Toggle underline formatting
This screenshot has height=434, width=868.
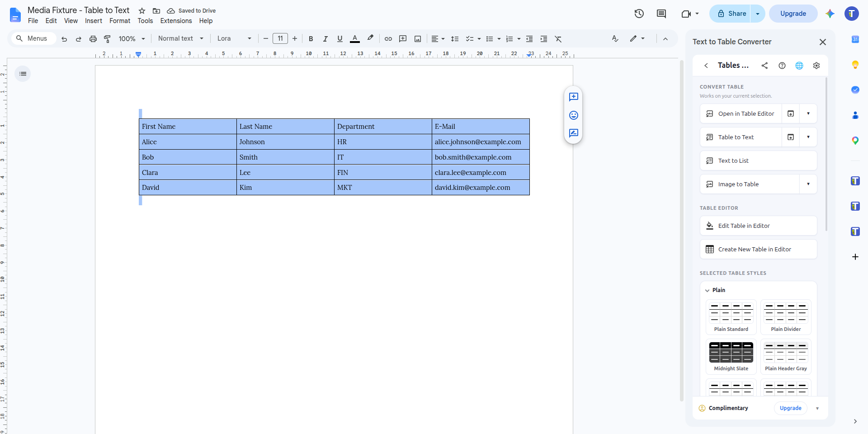[x=340, y=39]
